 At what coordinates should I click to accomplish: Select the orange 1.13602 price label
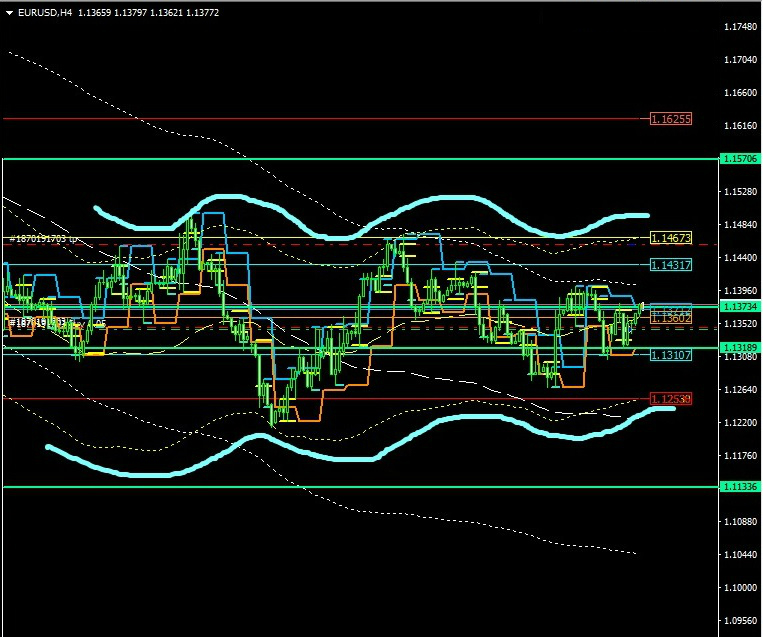click(x=670, y=316)
